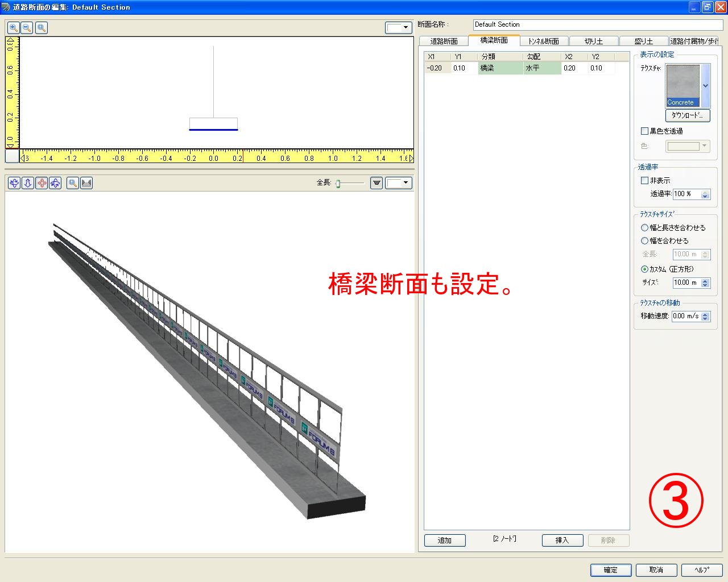The height and width of the screenshot is (582, 728).
Task: Click the 挿入 button
Action: point(562,541)
